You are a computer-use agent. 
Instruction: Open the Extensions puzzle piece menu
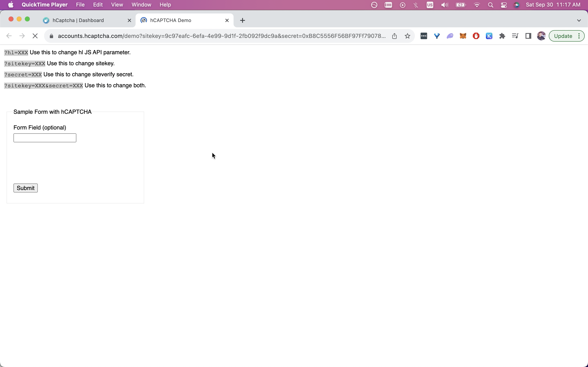[x=502, y=36]
